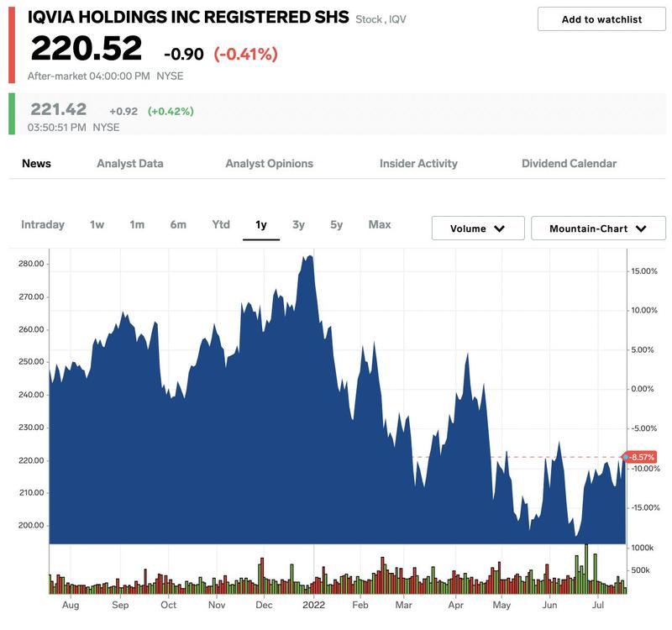Image resolution: width=672 pixels, height=630 pixels.
Task: Select the 1y chart range
Action: [x=261, y=225]
